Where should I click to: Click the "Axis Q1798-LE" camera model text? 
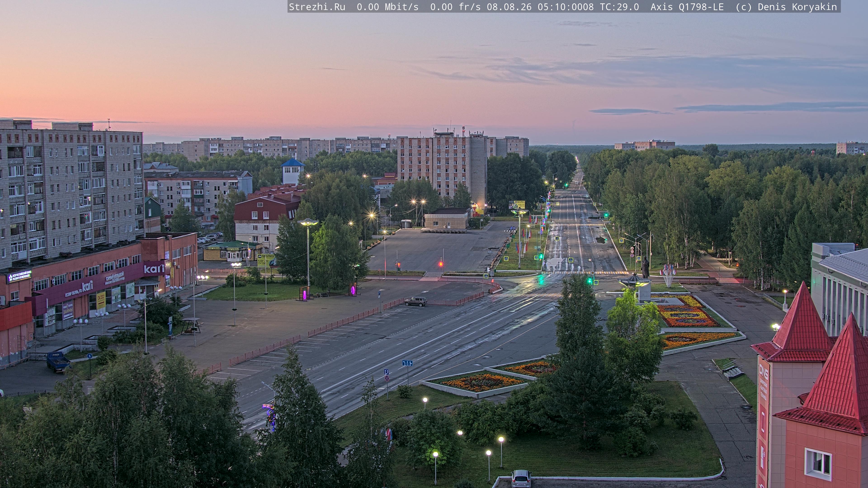[x=687, y=7]
